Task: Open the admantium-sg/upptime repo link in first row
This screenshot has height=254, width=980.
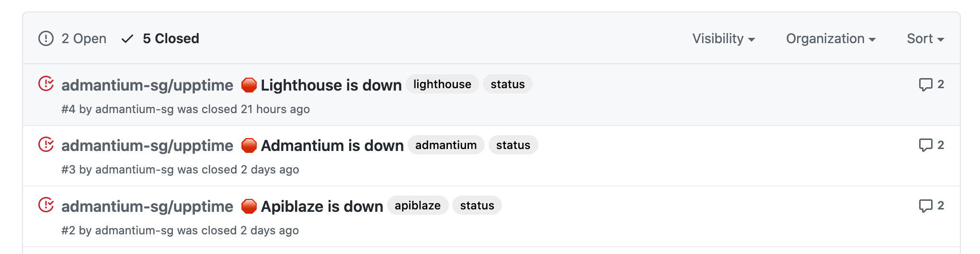Action: coord(147,85)
